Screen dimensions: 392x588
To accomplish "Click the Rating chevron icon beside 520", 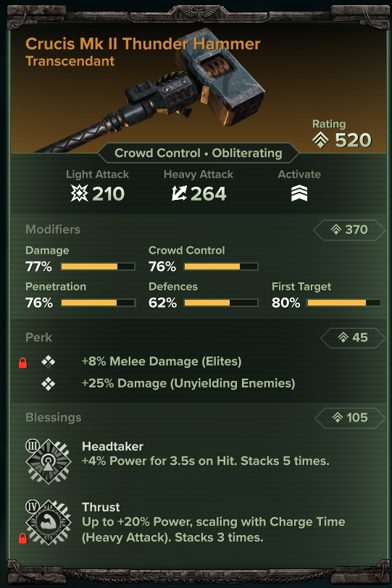I will pyautogui.click(x=321, y=140).
